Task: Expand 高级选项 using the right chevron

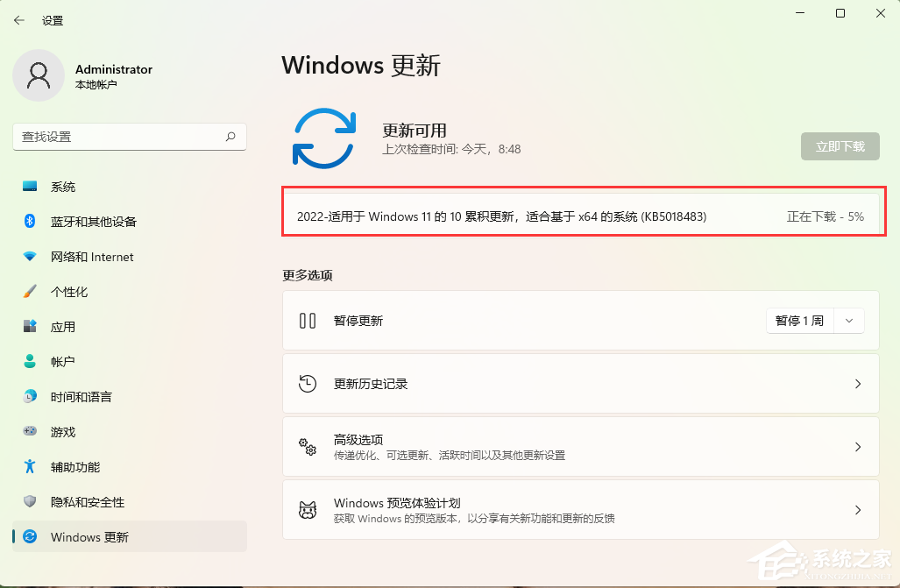Action: click(x=857, y=447)
